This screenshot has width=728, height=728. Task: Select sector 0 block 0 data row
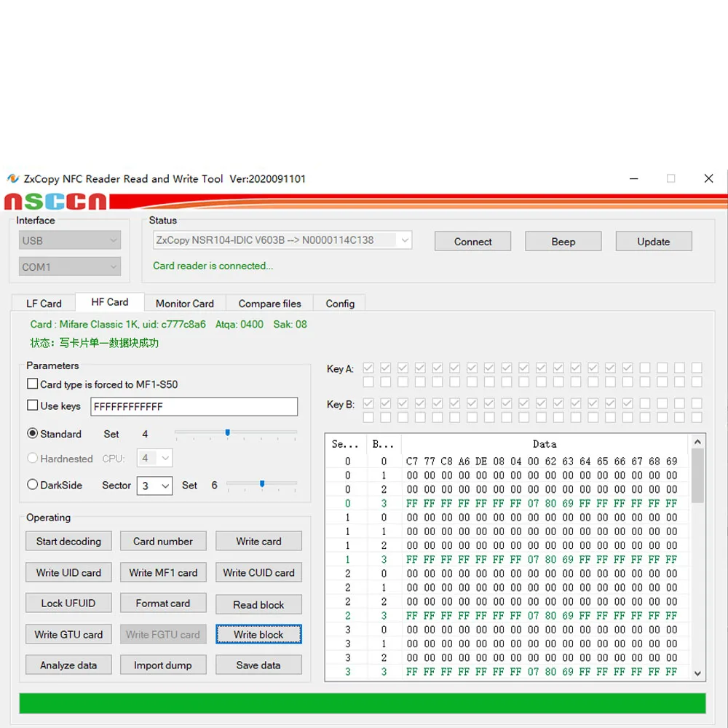508,461
